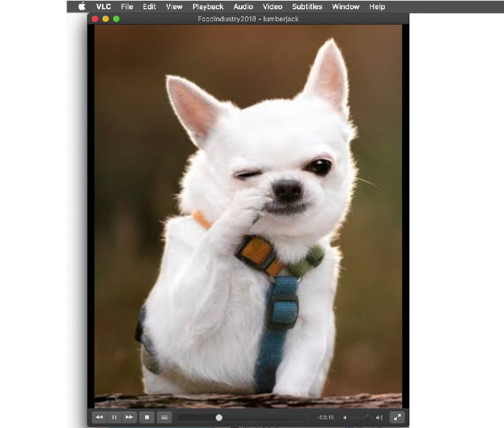504x428 pixels.
Task: Select the fast-forward control
Action: click(x=128, y=417)
